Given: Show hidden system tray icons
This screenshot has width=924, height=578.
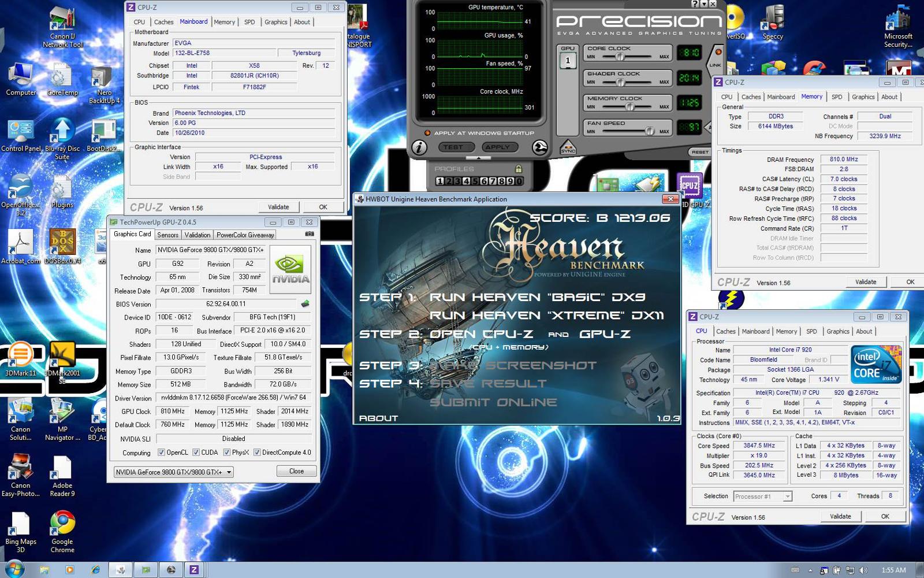Looking at the screenshot, I should [x=810, y=570].
